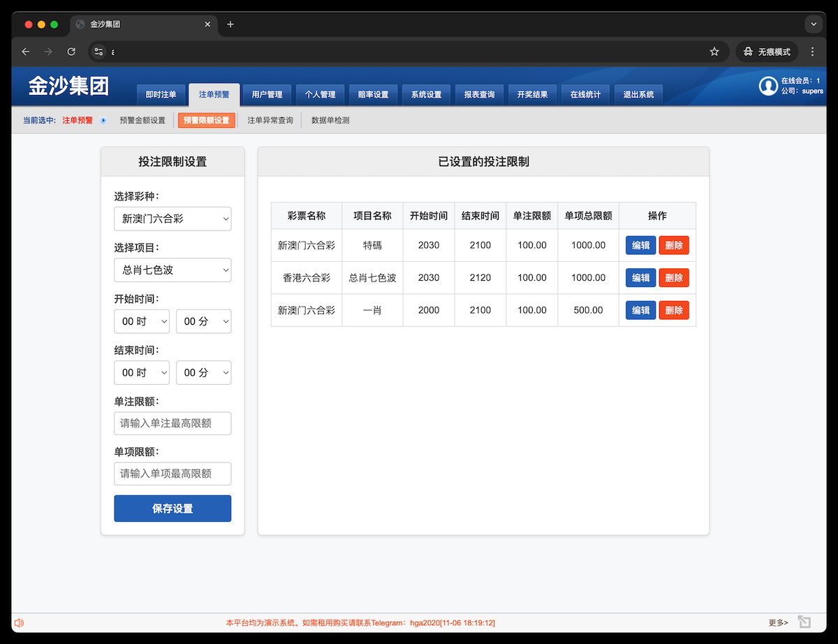
Task: Go back to the previous page
Action: click(26, 52)
